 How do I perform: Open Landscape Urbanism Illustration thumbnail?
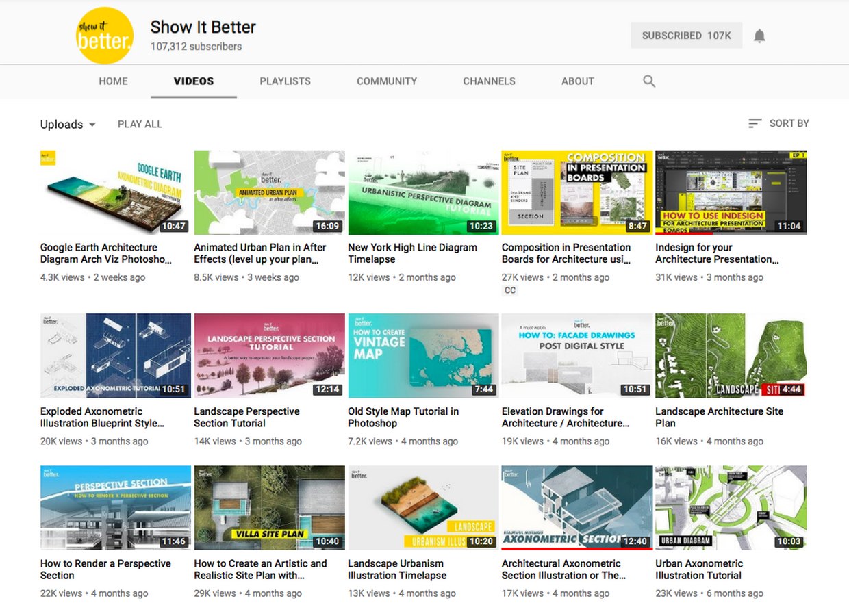pyautogui.click(x=423, y=508)
